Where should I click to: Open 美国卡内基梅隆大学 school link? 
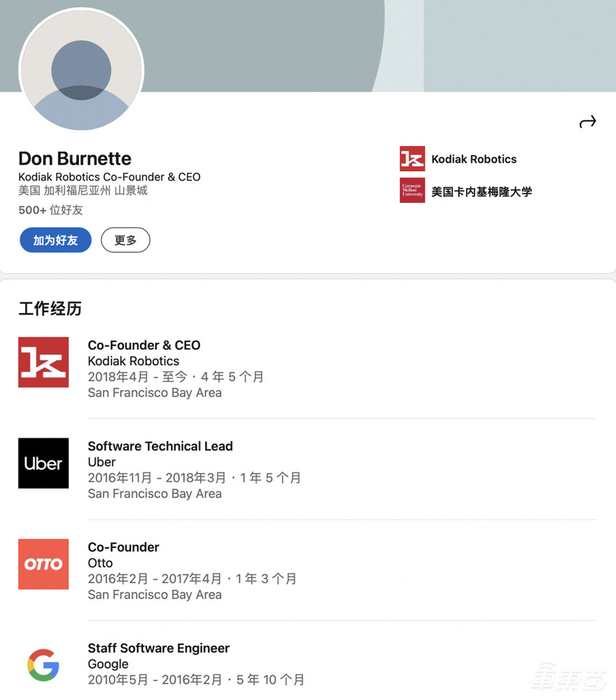pos(481,192)
